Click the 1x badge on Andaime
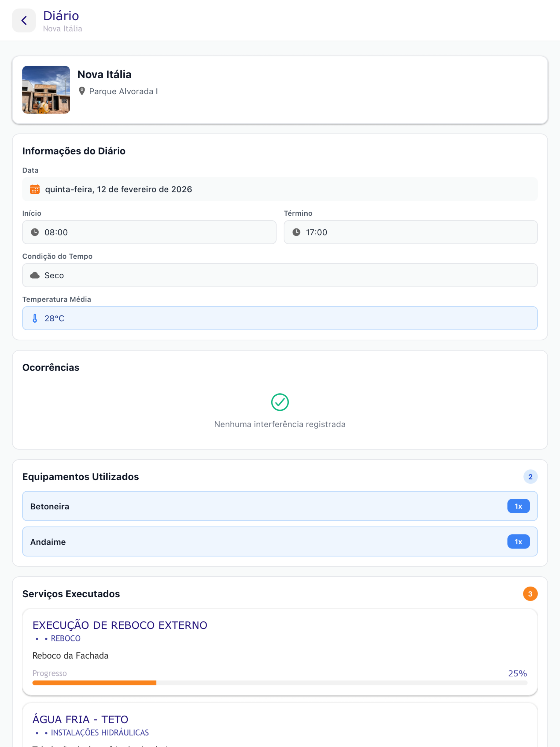560x747 pixels. point(518,542)
